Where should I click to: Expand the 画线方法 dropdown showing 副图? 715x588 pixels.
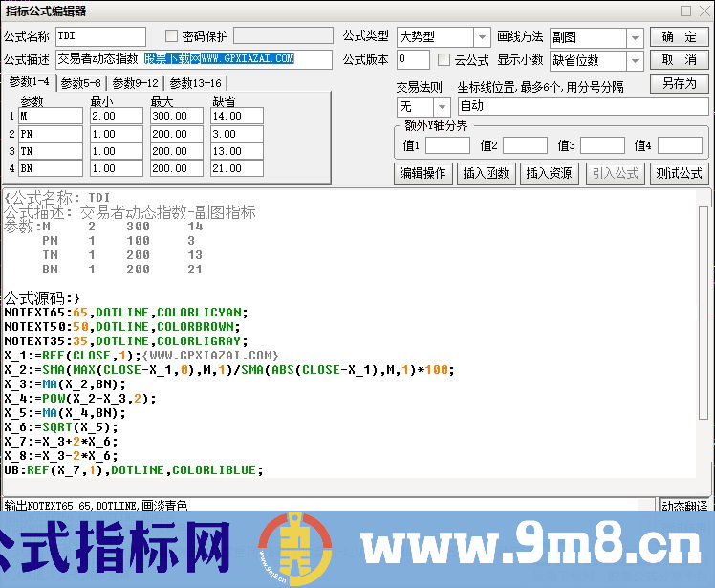click(x=635, y=37)
